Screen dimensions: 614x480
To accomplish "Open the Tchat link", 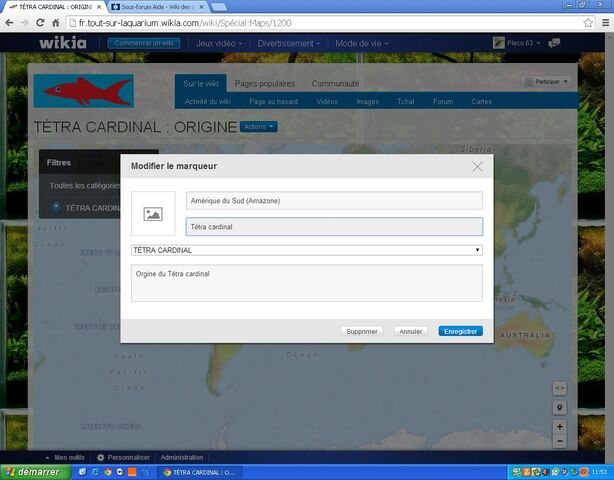I will pyautogui.click(x=406, y=101).
